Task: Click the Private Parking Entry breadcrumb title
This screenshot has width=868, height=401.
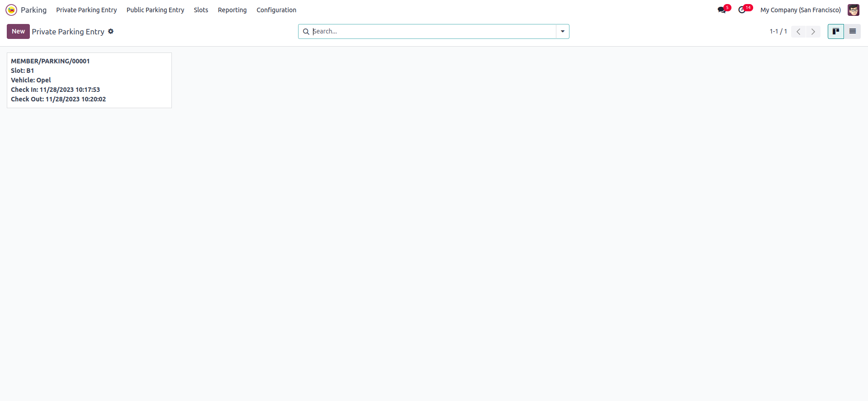Action: pos(68,32)
